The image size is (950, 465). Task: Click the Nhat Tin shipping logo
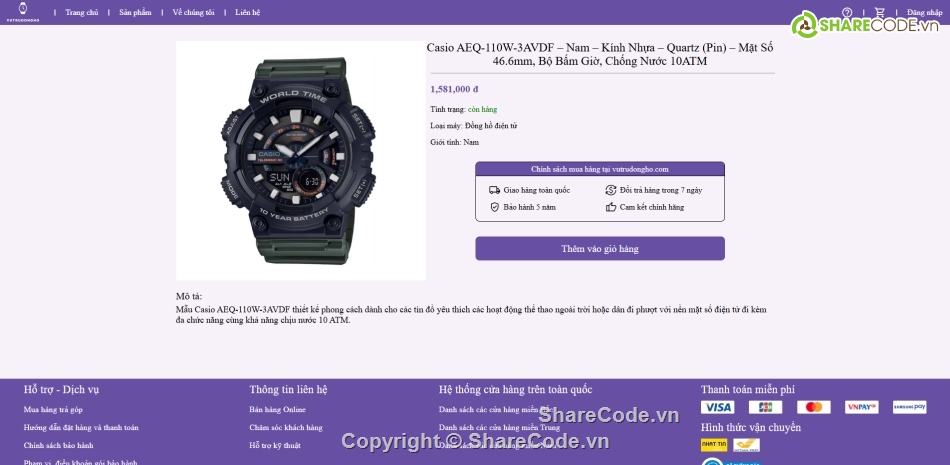click(714, 445)
